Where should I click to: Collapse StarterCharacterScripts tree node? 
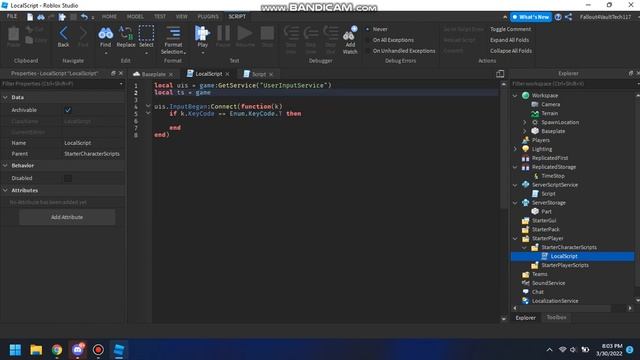(x=525, y=247)
